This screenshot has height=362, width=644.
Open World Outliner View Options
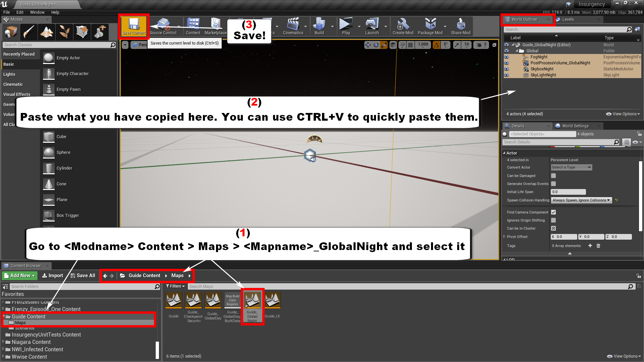click(x=623, y=114)
